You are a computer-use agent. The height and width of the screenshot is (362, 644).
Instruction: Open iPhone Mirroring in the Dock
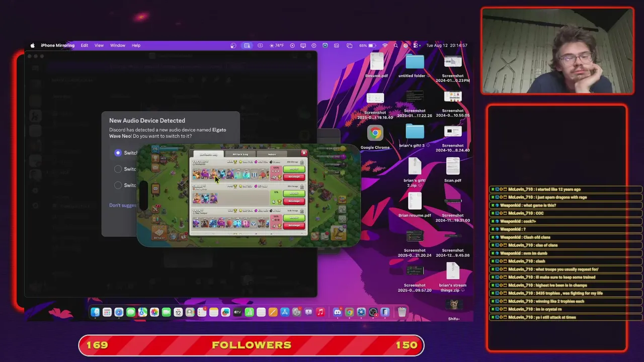(385, 312)
